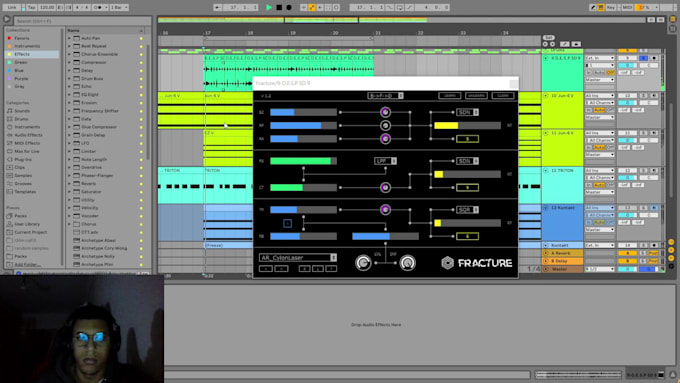Expand the Beat Repeat device entry

pyautogui.click(x=69, y=46)
